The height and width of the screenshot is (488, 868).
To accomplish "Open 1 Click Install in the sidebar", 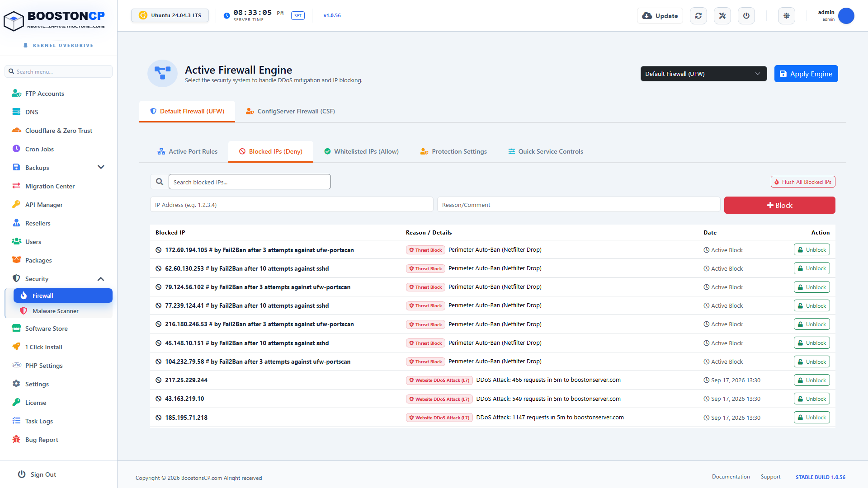I will coord(43,347).
